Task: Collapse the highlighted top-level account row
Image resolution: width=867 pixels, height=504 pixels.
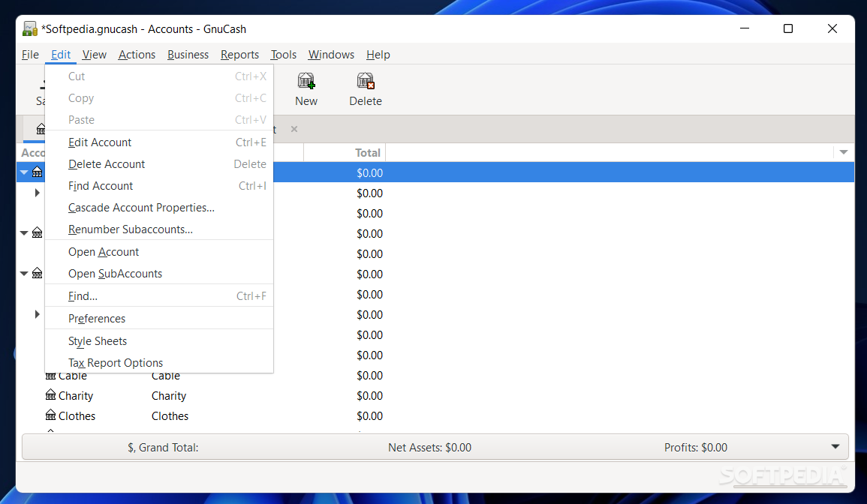Action: pyautogui.click(x=24, y=172)
